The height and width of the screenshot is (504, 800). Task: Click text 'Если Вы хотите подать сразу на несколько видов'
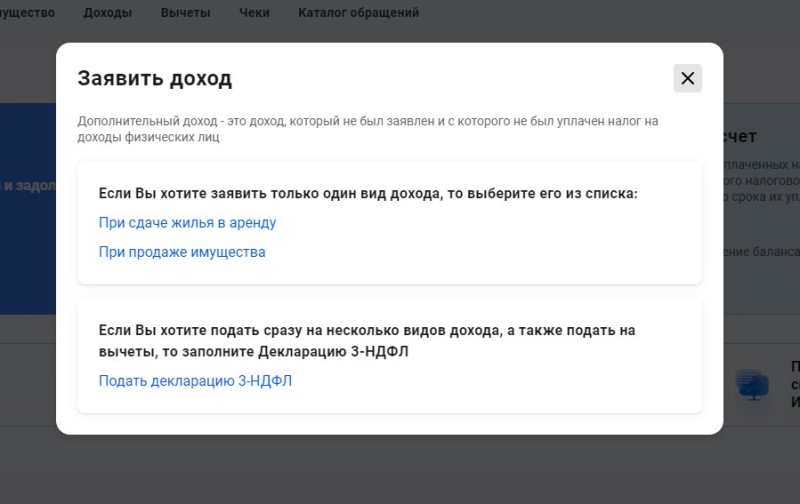pyautogui.click(x=271, y=330)
